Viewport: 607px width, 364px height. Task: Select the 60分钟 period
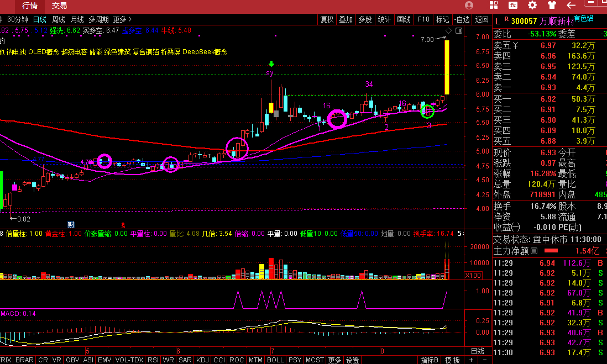click(18, 19)
